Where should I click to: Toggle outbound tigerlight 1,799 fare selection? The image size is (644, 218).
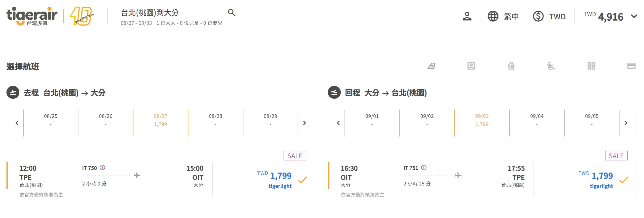[x=302, y=180]
